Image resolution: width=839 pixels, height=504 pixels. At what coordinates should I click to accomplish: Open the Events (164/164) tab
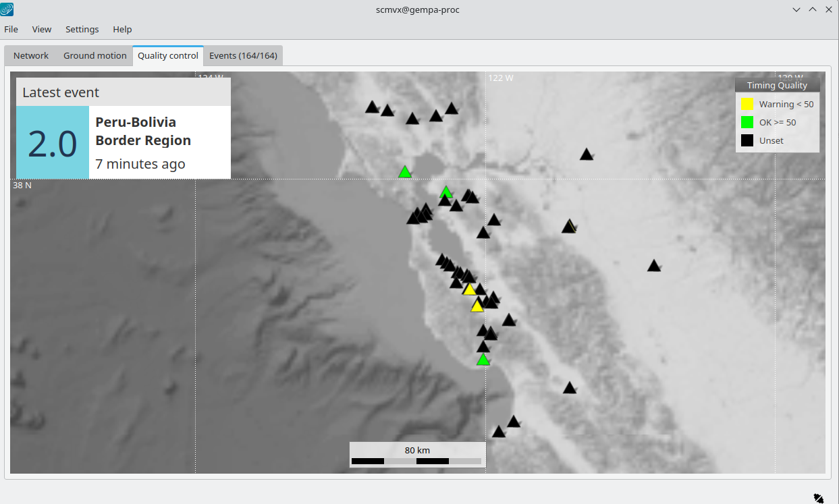(x=243, y=55)
